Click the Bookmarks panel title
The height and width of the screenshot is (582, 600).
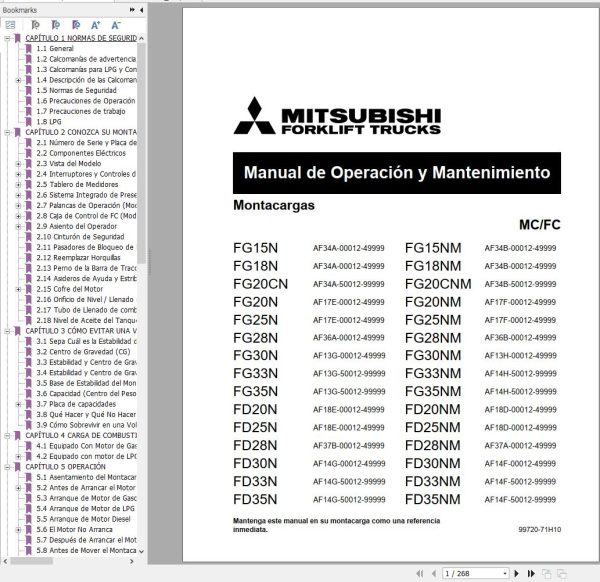[20, 10]
